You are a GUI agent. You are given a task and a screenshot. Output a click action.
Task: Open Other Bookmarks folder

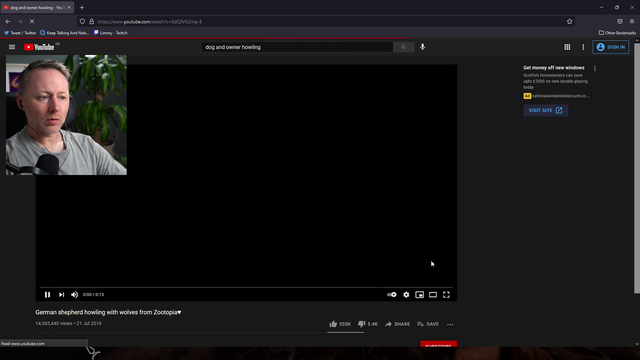tap(617, 33)
